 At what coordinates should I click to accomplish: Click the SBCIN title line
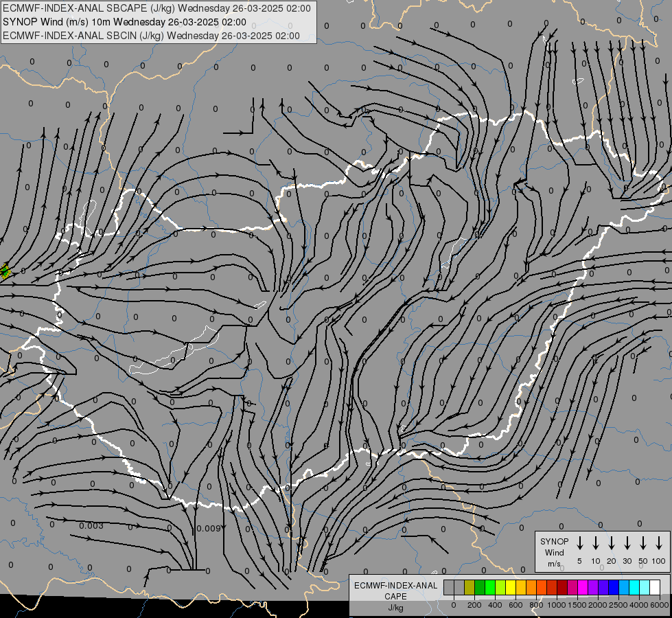(x=151, y=36)
